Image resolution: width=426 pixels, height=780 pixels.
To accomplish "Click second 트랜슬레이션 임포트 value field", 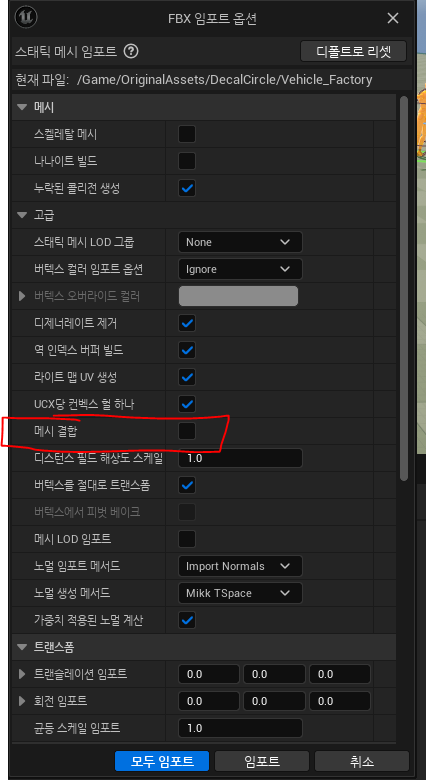I will pyautogui.click(x=274, y=674).
